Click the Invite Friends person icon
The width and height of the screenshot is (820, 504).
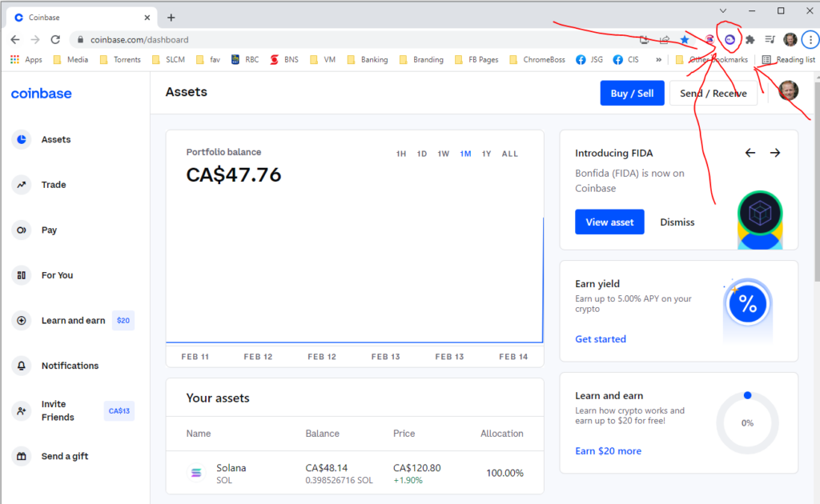coord(22,411)
